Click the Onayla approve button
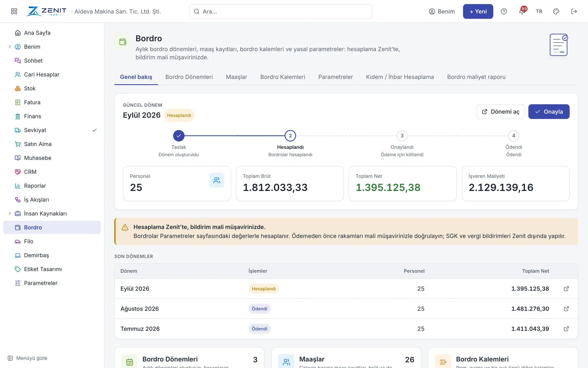 click(x=549, y=112)
